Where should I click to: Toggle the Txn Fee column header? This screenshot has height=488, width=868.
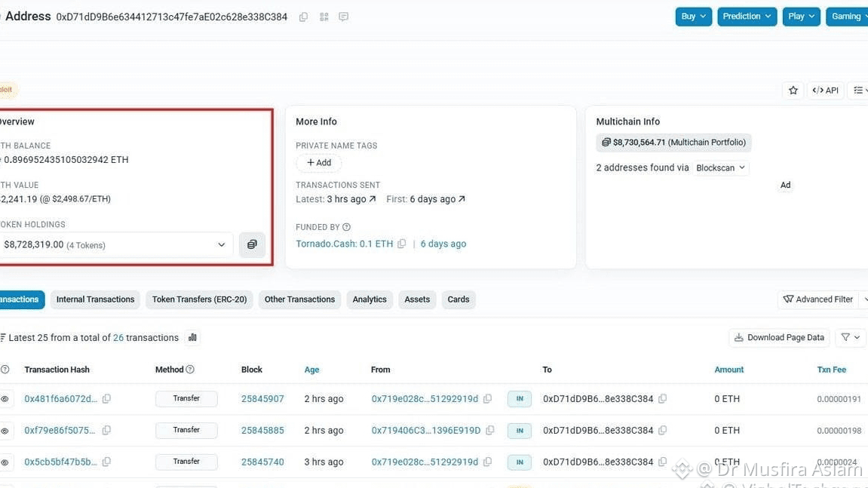(x=832, y=370)
